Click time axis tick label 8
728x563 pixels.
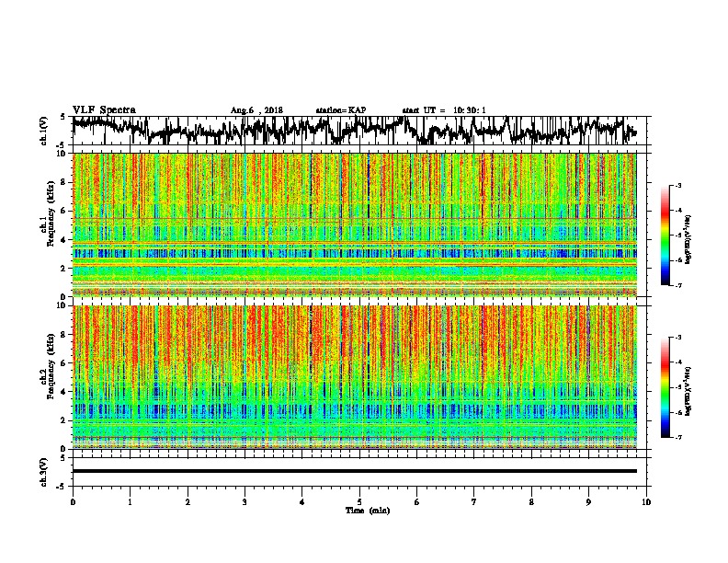coord(531,502)
